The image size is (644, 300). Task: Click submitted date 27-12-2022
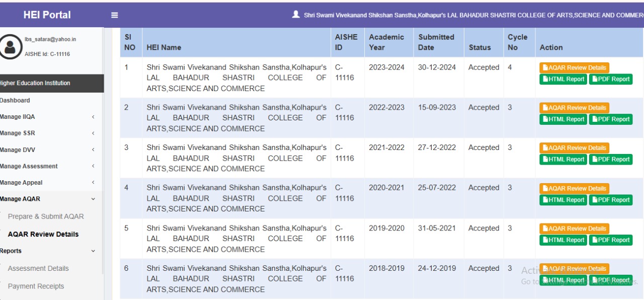437,148
